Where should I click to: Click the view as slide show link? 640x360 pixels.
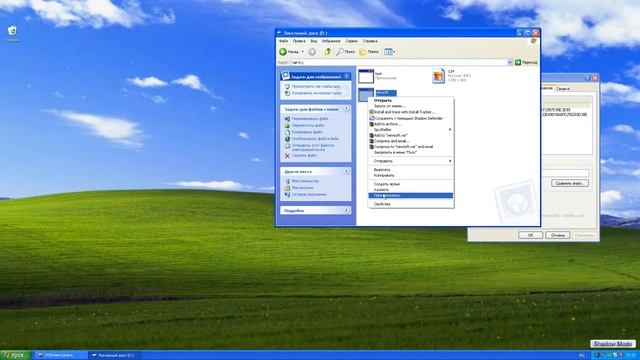point(316,87)
